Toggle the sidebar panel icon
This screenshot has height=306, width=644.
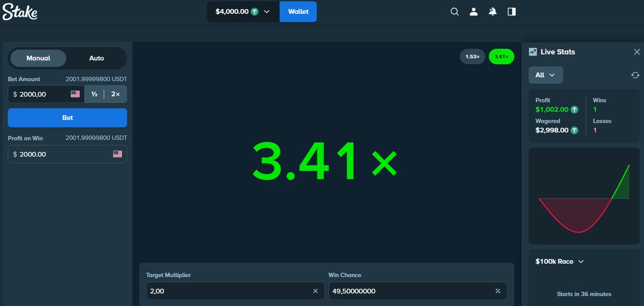click(x=511, y=11)
